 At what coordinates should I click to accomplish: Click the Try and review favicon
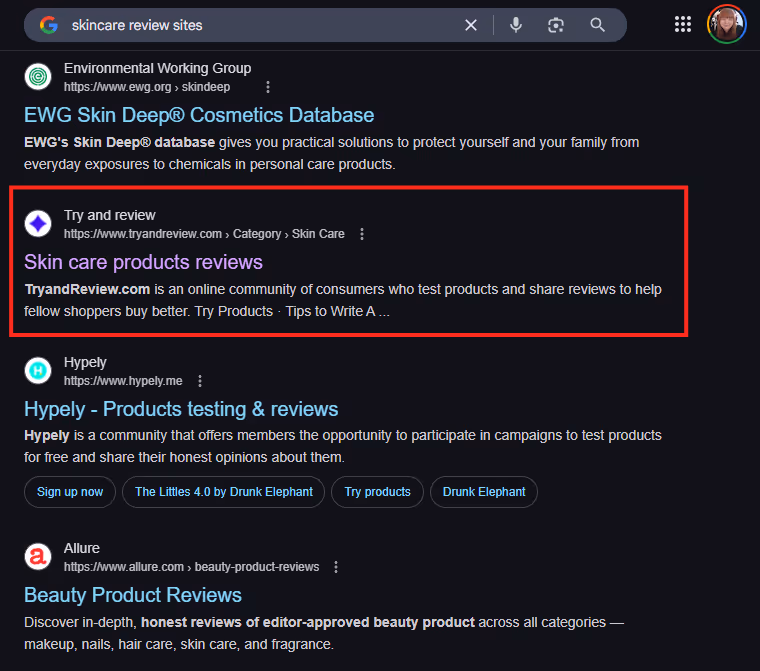[38, 224]
